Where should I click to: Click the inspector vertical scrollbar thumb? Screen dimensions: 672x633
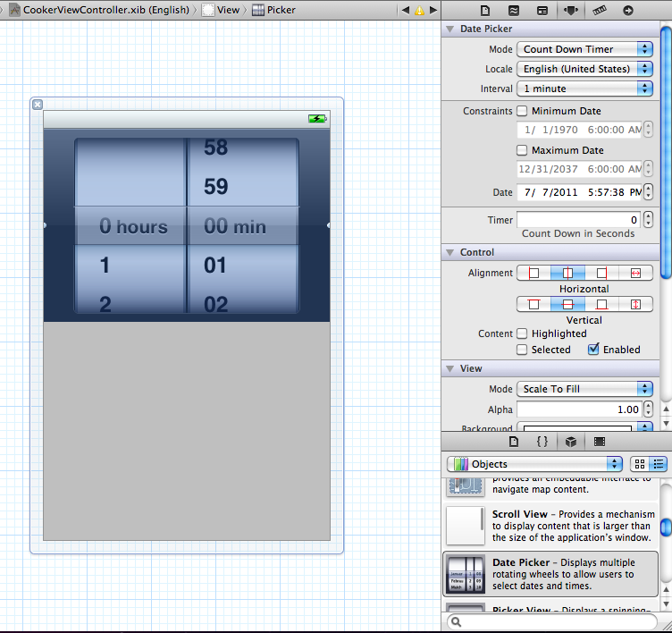[666, 152]
